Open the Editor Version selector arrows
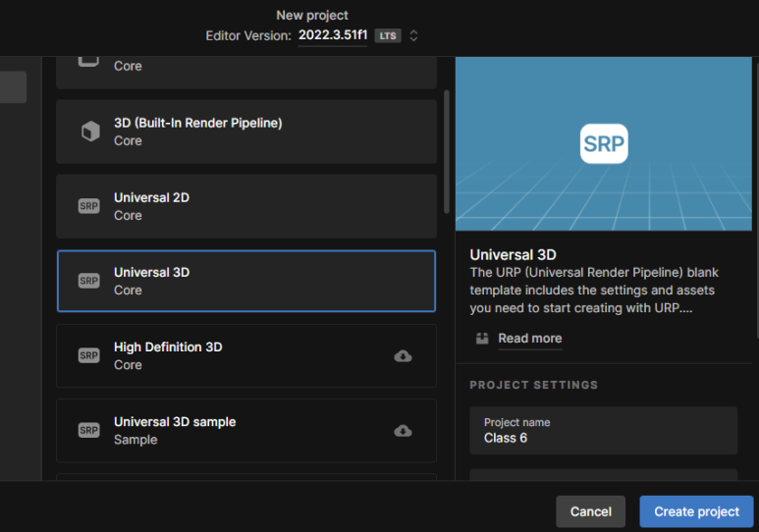 [x=413, y=35]
